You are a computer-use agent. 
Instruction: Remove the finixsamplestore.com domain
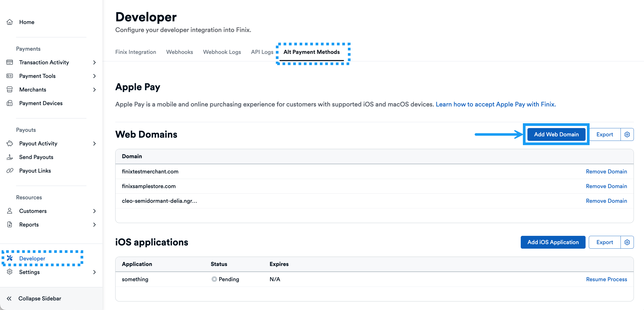pyautogui.click(x=606, y=186)
